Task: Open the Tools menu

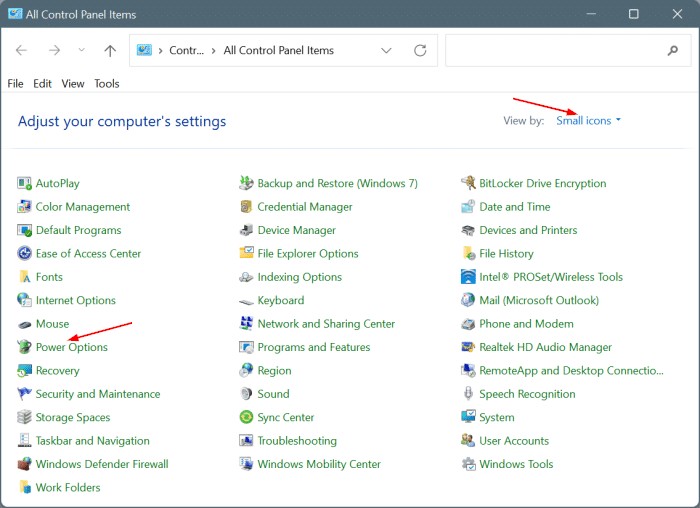Action: pos(107,83)
